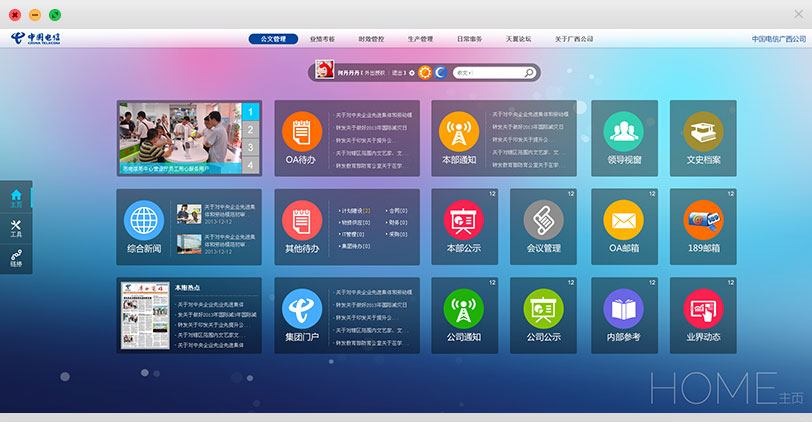Open the OA邮箱 envelope icon
The width and height of the screenshot is (812, 422).
click(624, 220)
